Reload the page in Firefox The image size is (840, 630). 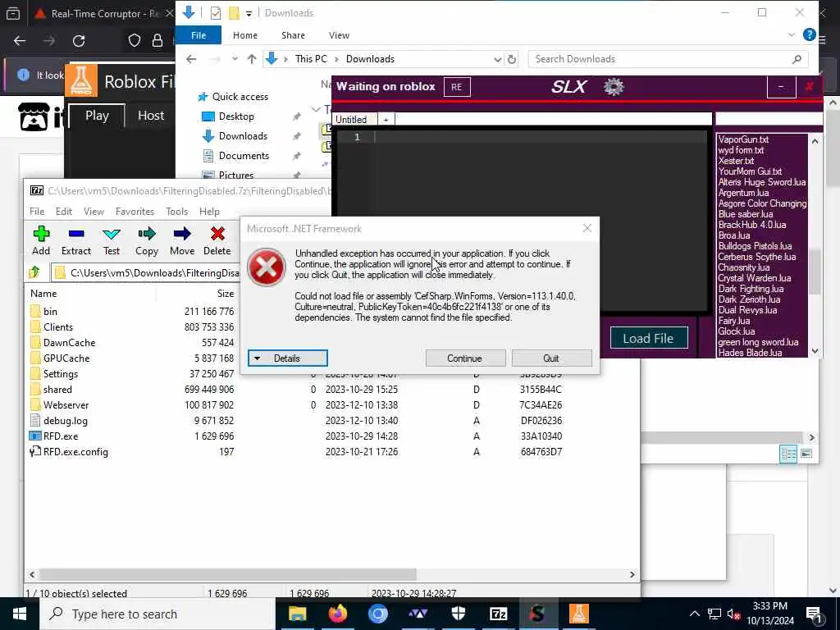point(79,41)
